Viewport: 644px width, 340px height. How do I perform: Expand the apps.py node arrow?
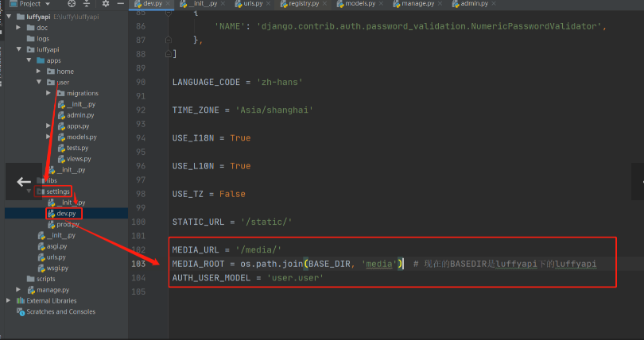48,126
